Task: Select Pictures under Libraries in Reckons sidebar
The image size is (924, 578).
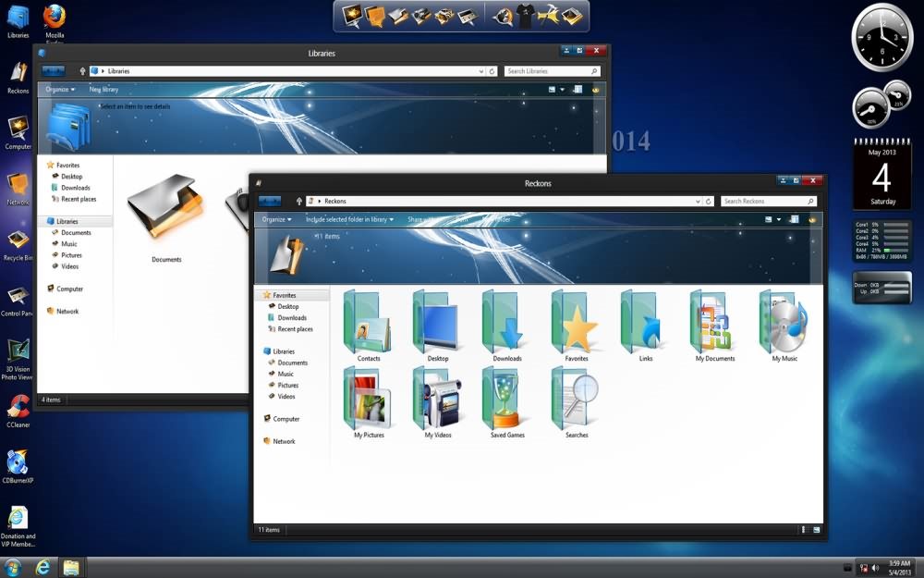Action: 287,385
